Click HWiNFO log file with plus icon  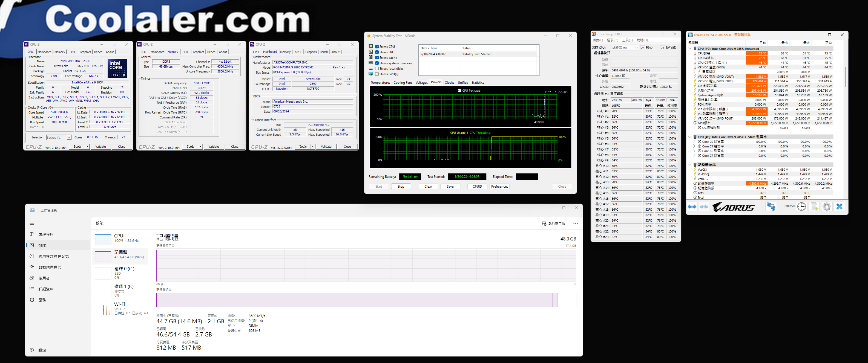coord(814,207)
